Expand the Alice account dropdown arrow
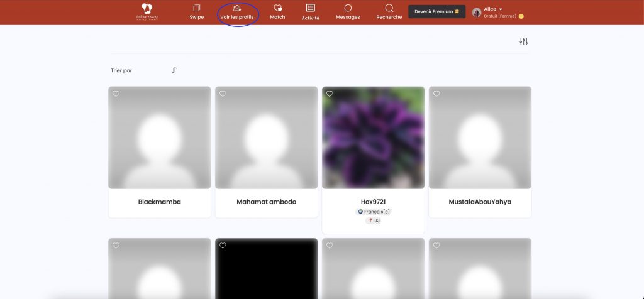Image resolution: width=644 pixels, height=299 pixels. (x=501, y=9)
